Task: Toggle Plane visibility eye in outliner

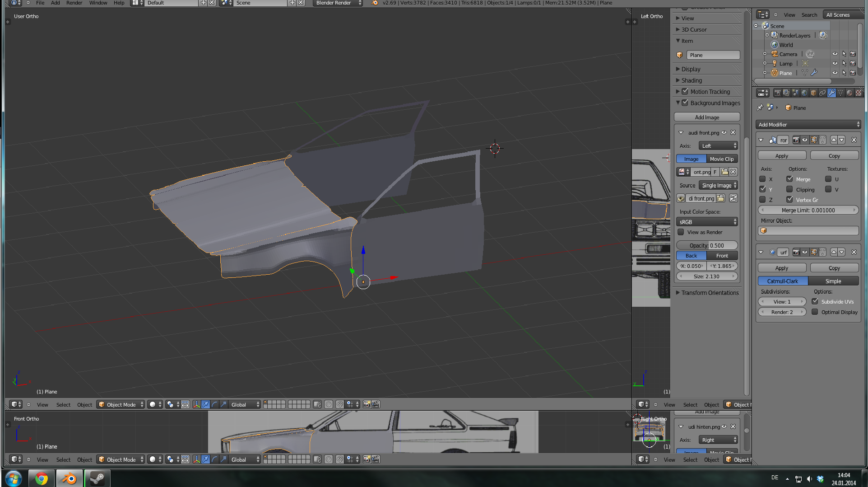Action: [x=835, y=73]
